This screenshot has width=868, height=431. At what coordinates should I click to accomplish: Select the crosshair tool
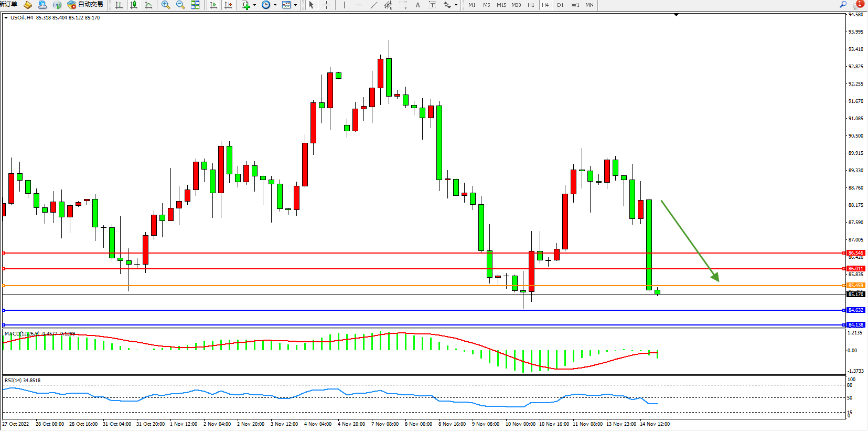[x=326, y=5]
